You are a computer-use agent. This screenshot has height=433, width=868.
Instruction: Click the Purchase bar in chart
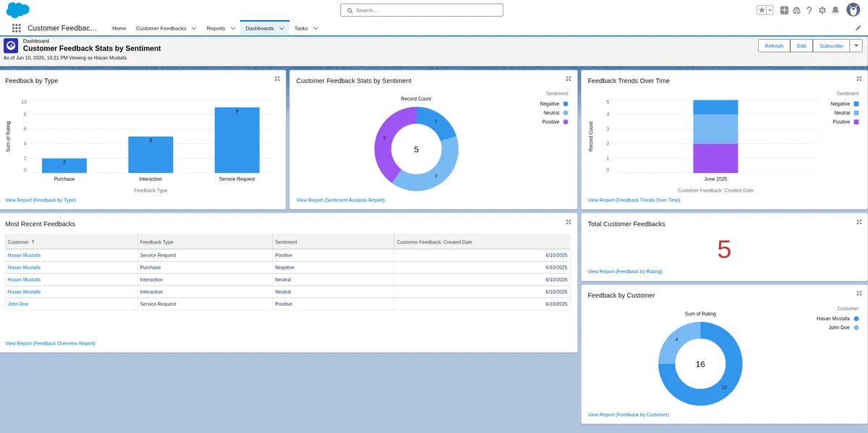(x=64, y=166)
